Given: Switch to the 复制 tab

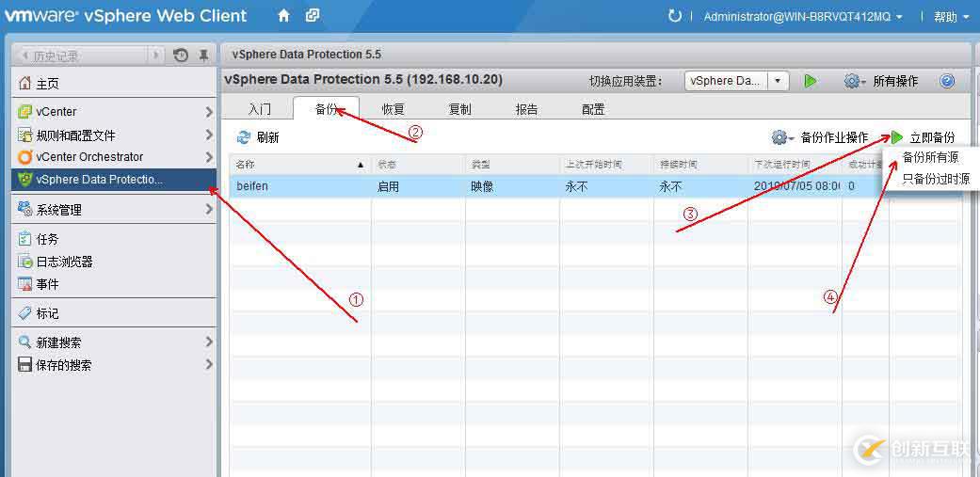Looking at the screenshot, I should tap(460, 109).
